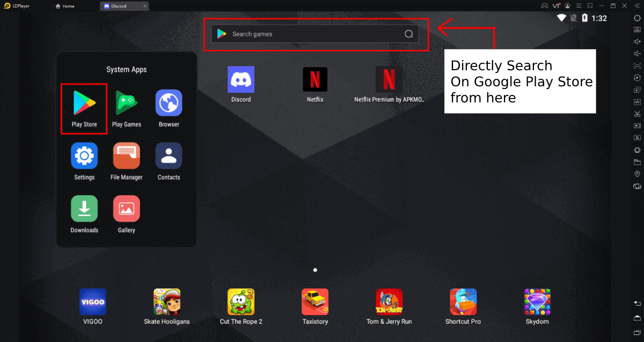
Task: Switch to mini-window mode from title bar
Action: (x=590, y=5)
